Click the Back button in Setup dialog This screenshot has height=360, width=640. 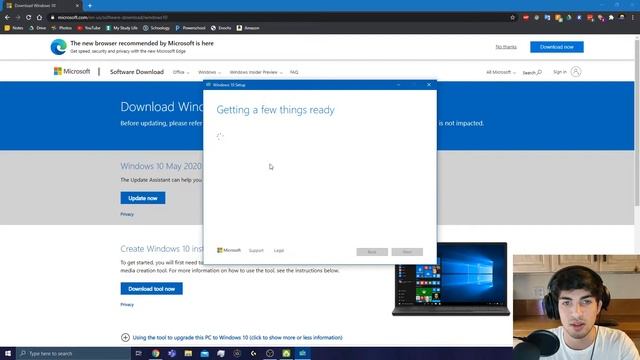[x=372, y=252]
